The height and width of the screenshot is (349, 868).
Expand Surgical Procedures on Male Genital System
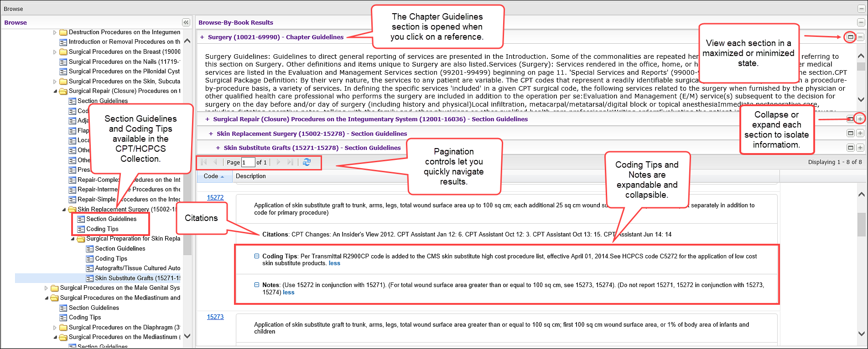(x=46, y=288)
